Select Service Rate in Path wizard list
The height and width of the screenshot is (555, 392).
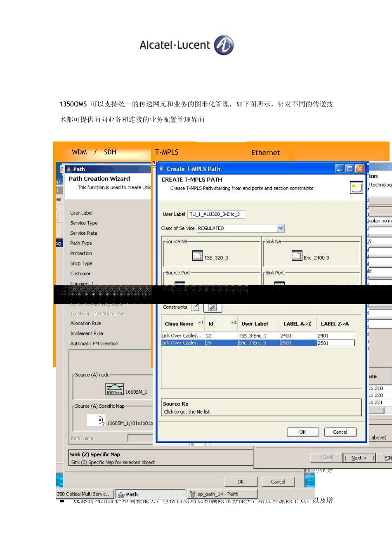(84, 233)
